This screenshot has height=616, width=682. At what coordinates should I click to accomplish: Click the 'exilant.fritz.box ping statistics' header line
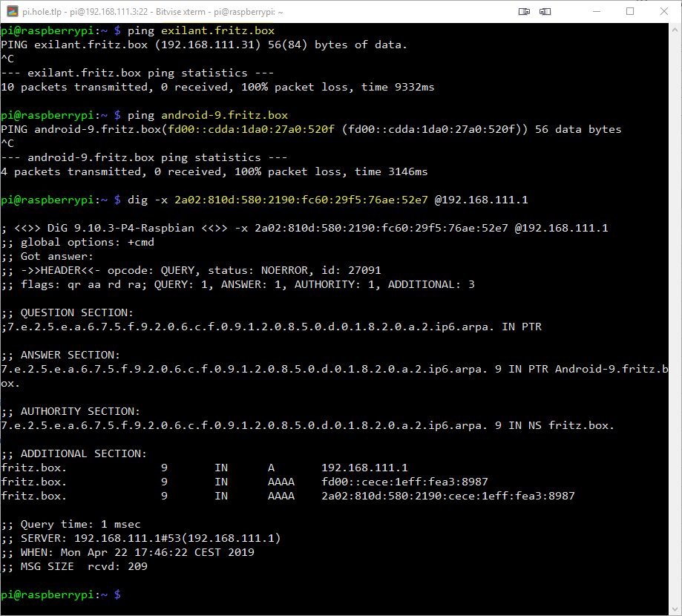(137, 73)
